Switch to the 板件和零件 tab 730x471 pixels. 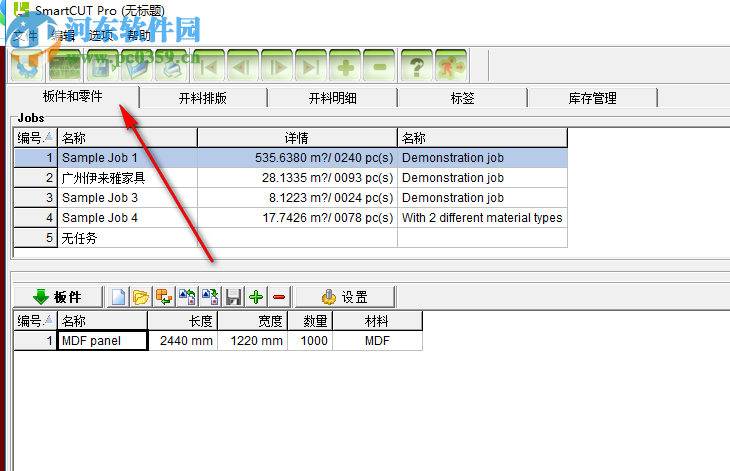73,97
